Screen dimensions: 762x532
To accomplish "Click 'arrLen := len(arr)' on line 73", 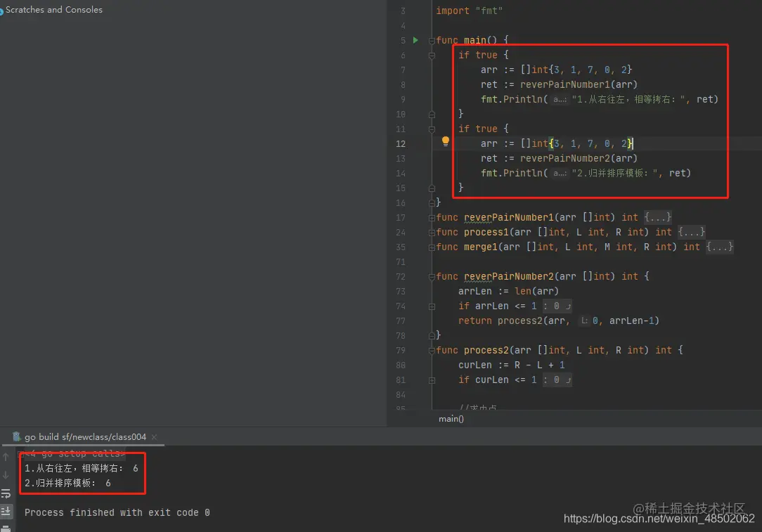I will [508, 291].
